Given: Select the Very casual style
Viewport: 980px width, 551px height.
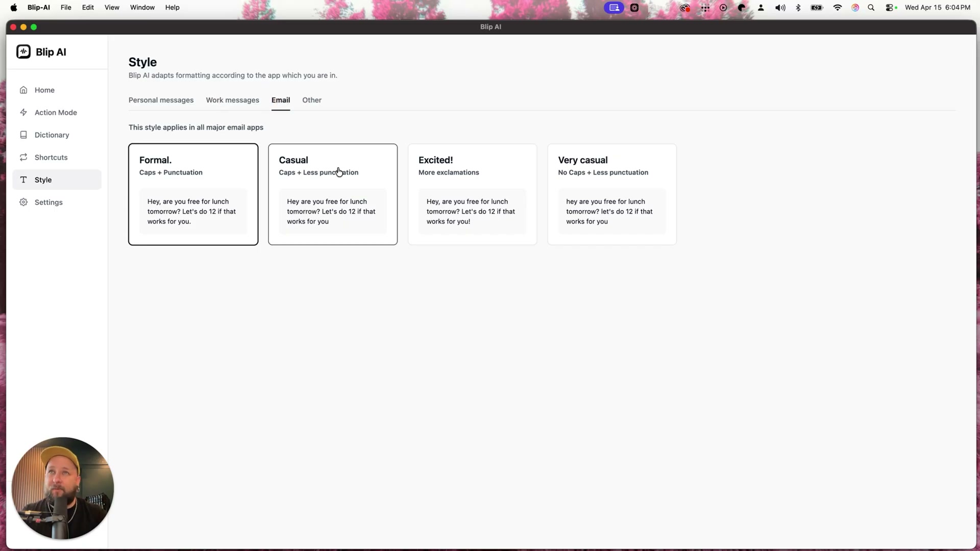Looking at the screenshot, I should pos(611,194).
